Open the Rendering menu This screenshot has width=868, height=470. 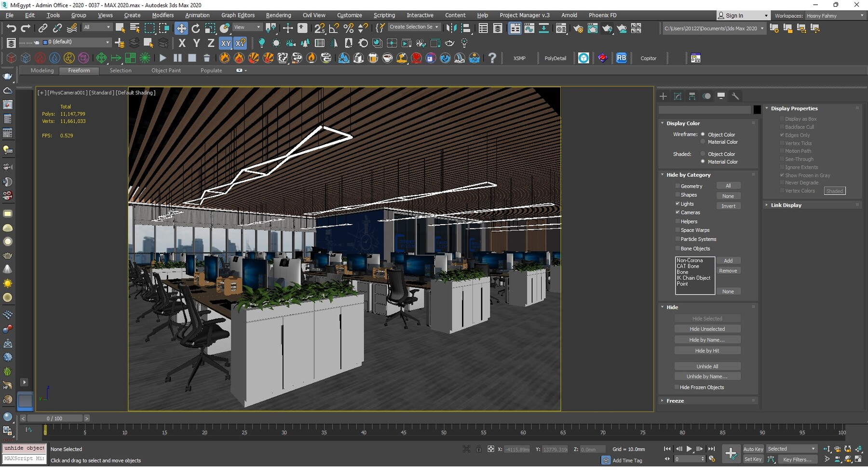278,15
